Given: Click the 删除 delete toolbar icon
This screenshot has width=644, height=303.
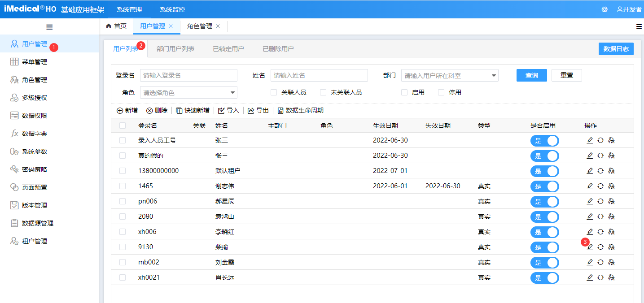Looking at the screenshot, I should tap(157, 110).
